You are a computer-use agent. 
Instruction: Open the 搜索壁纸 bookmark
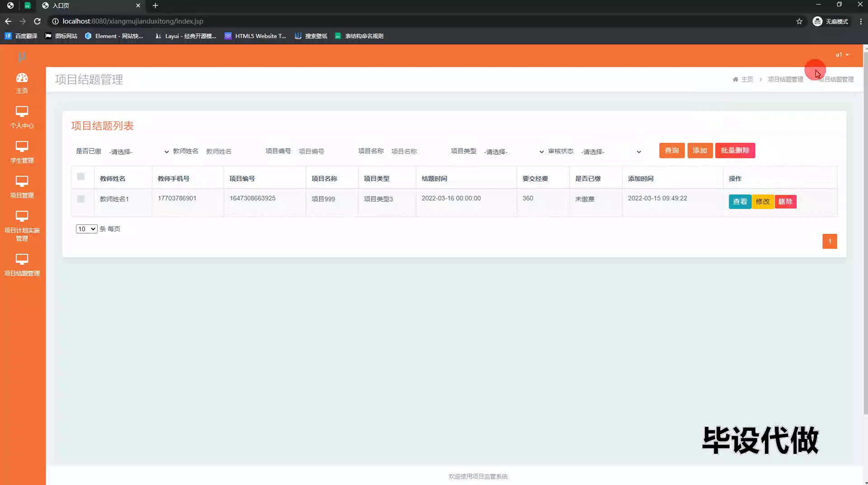click(311, 36)
